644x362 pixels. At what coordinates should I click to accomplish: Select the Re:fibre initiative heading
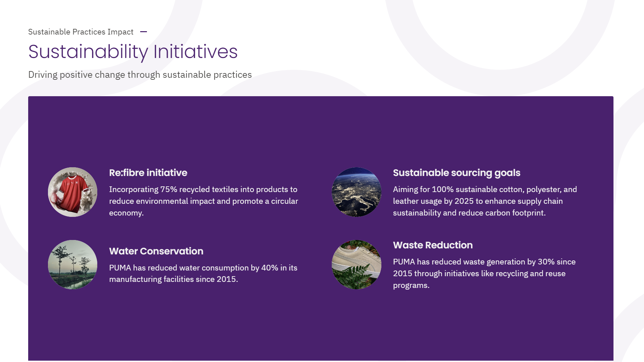point(148,173)
